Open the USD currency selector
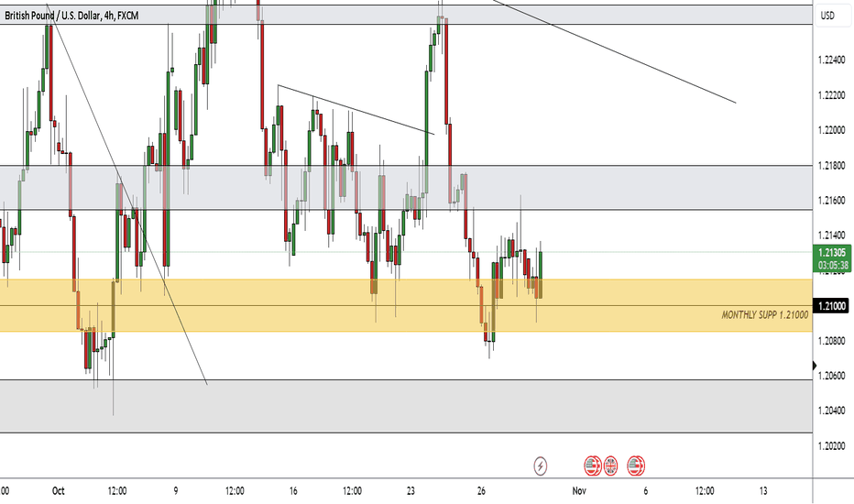The image size is (854, 504). click(827, 16)
